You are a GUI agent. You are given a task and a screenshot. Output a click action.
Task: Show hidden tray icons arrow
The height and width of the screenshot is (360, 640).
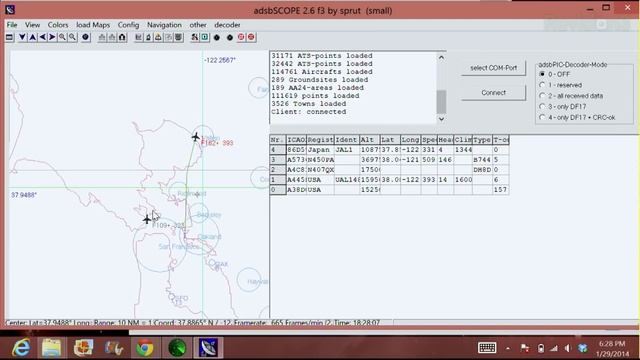tap(508, 348)
